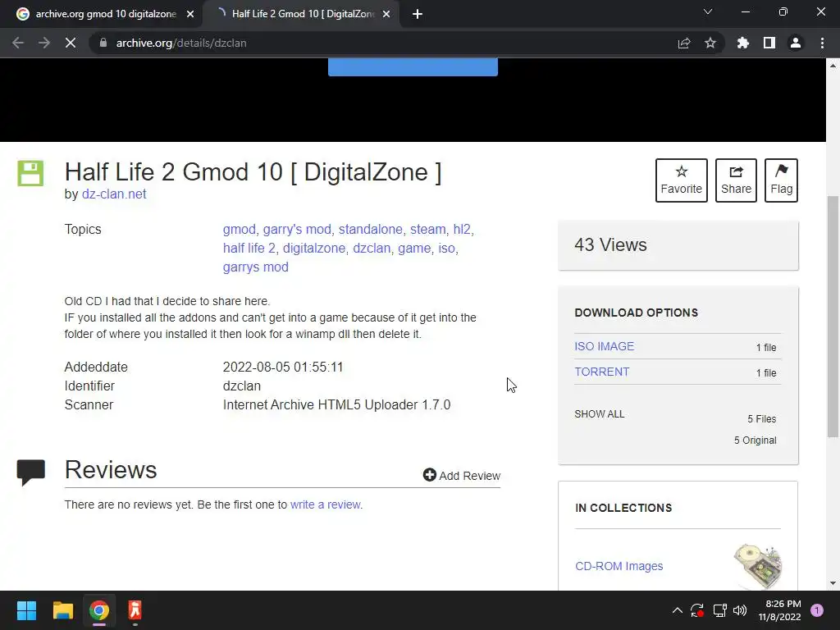Click the sync status tray icon

[x=697, y=610]
